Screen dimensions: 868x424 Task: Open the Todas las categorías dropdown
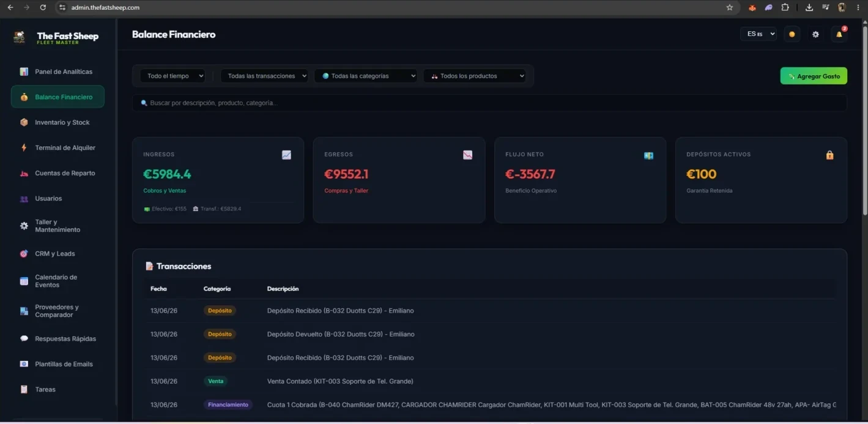[366, 76]
